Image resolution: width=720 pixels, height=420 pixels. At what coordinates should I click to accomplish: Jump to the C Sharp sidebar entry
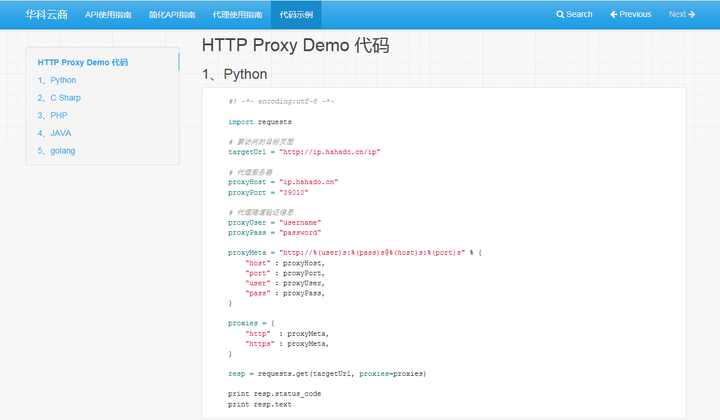pos(60,98)
